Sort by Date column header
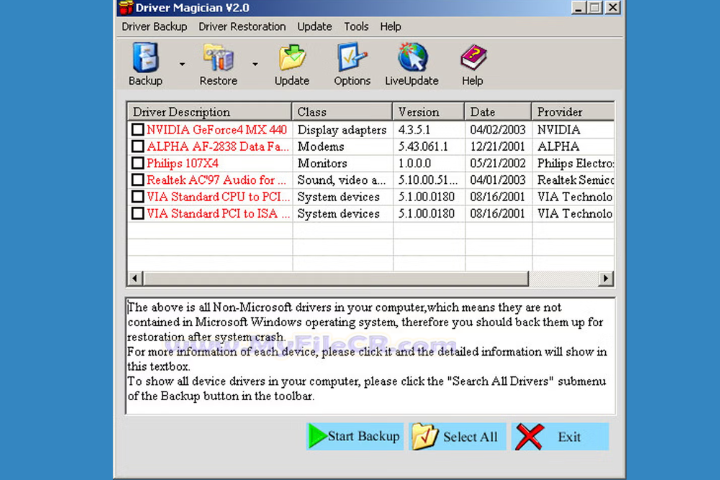 pyautogui.click(x=498, y=112)
